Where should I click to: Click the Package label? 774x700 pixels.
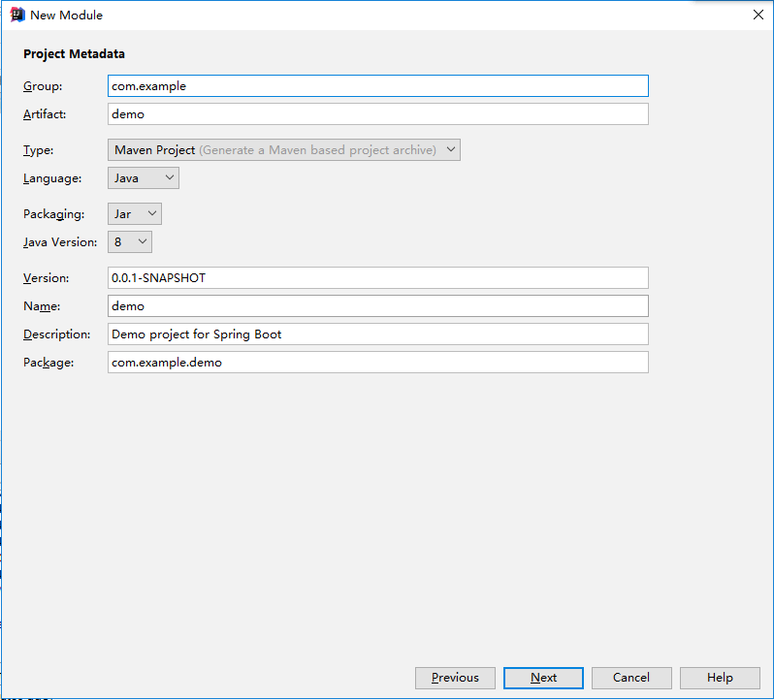[48, 363]
